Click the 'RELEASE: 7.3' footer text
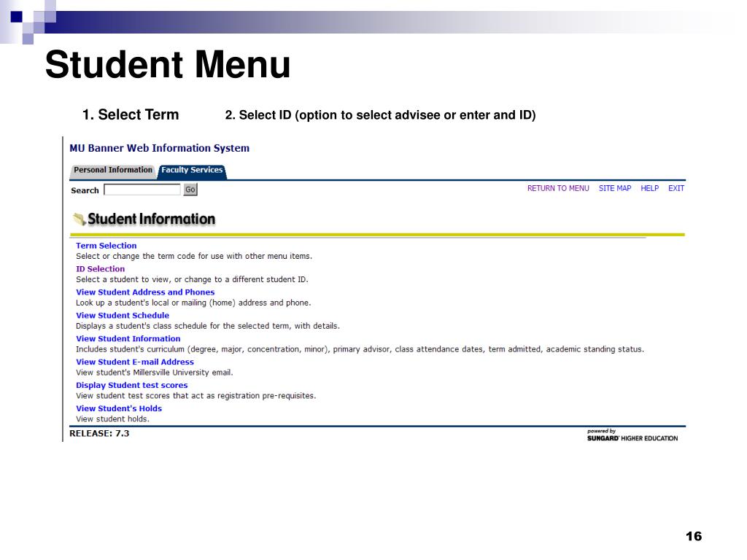 click(x=99, y=434)
